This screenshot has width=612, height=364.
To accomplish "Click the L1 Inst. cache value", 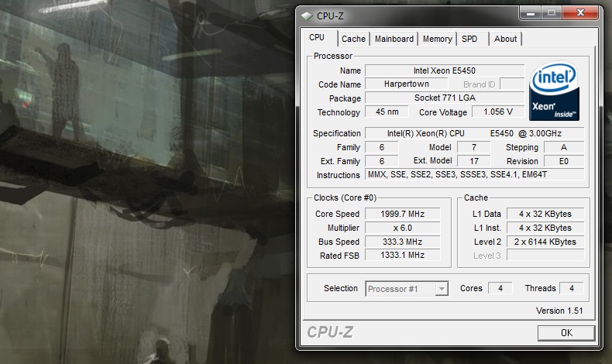I will [x=545, y=228].
